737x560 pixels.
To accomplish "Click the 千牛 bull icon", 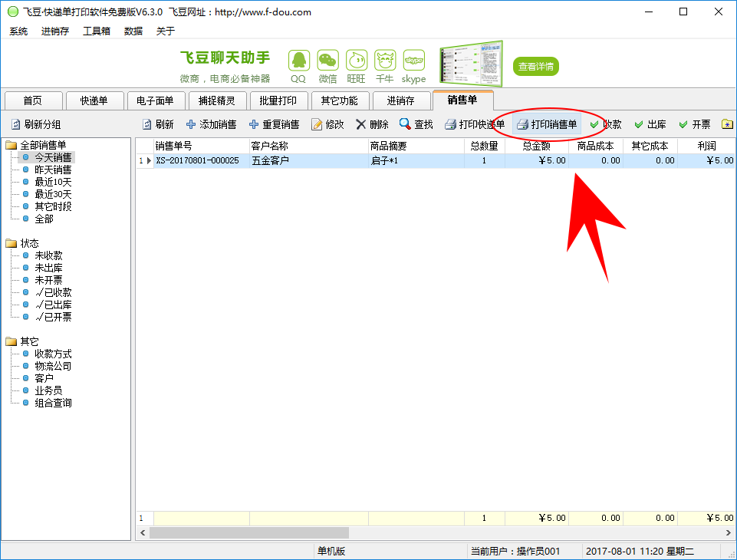I will point(385,61).
